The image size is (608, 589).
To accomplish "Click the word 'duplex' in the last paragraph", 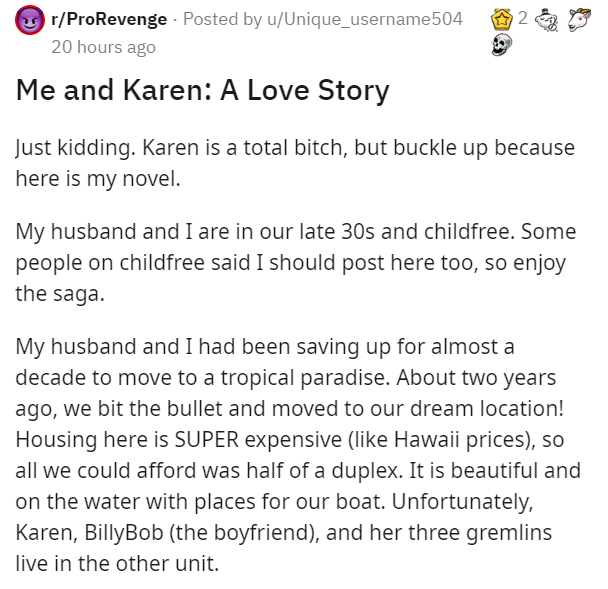I will pos(364,471).
